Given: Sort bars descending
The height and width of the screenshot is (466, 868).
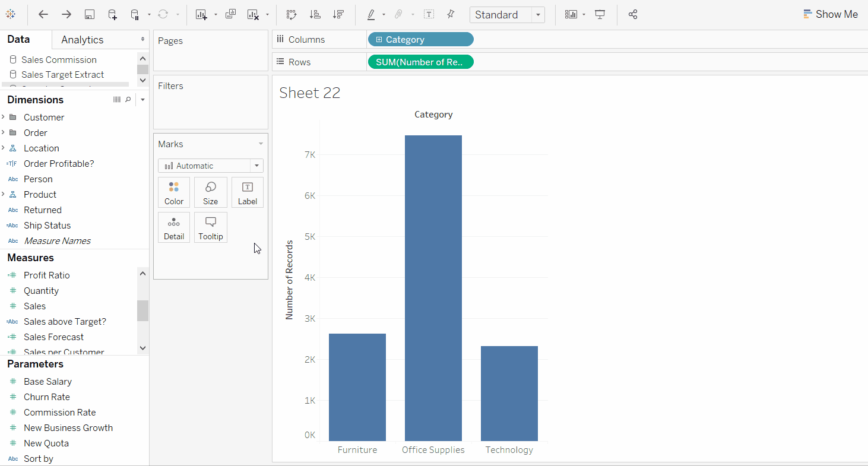Looking at the screenshot, I should 338,15.
